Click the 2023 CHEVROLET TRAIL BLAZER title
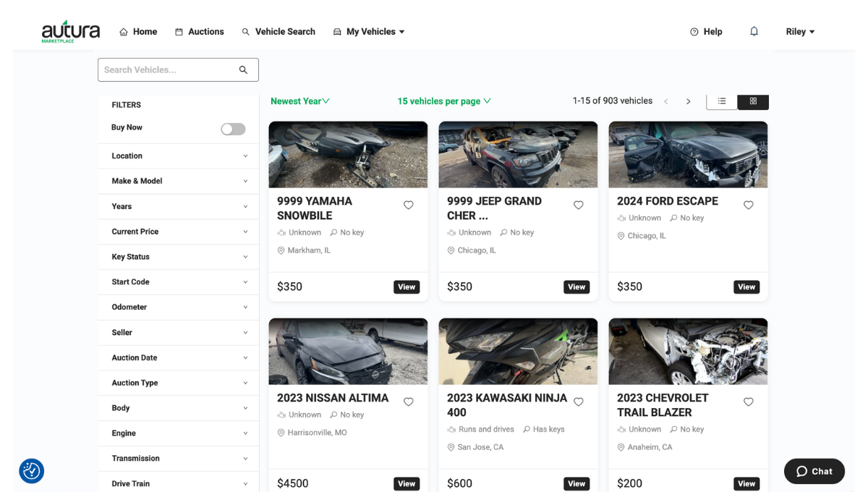868x492 pixels. coord(663,405)
